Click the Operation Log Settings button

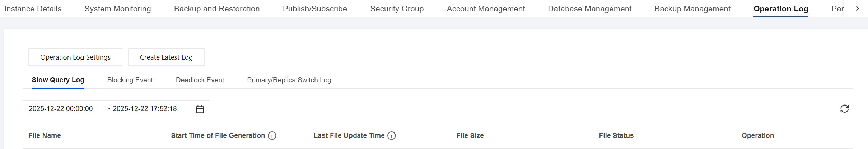click(75, 57)
